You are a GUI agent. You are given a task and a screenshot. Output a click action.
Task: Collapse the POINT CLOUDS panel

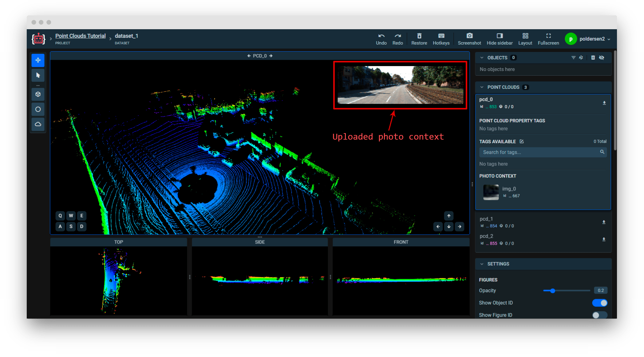[x=482, y=87]
